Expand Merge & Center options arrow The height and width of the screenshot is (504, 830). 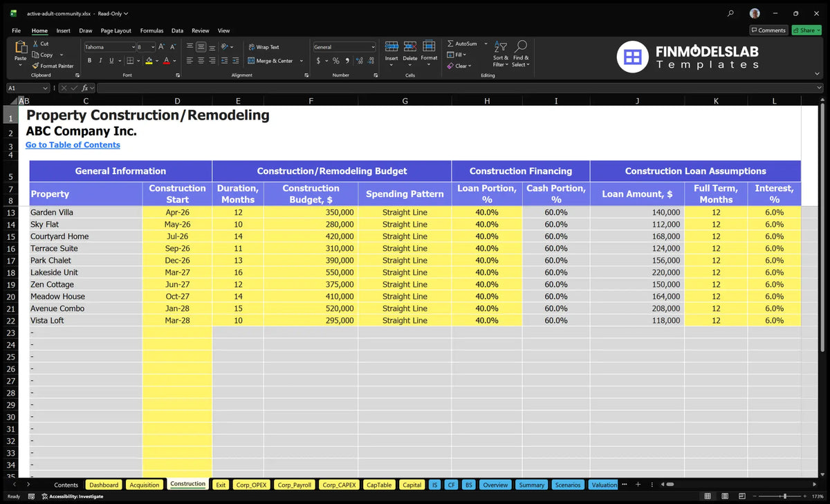(x=302, y=61)
